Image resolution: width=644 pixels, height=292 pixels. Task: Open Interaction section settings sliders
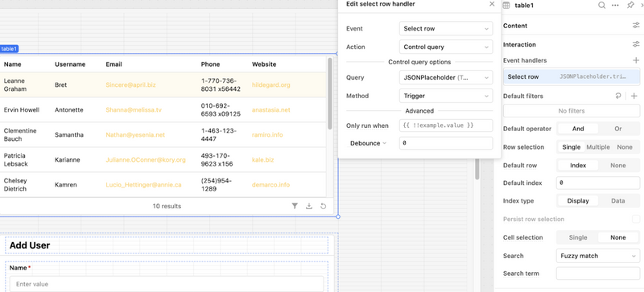(636, 44)
